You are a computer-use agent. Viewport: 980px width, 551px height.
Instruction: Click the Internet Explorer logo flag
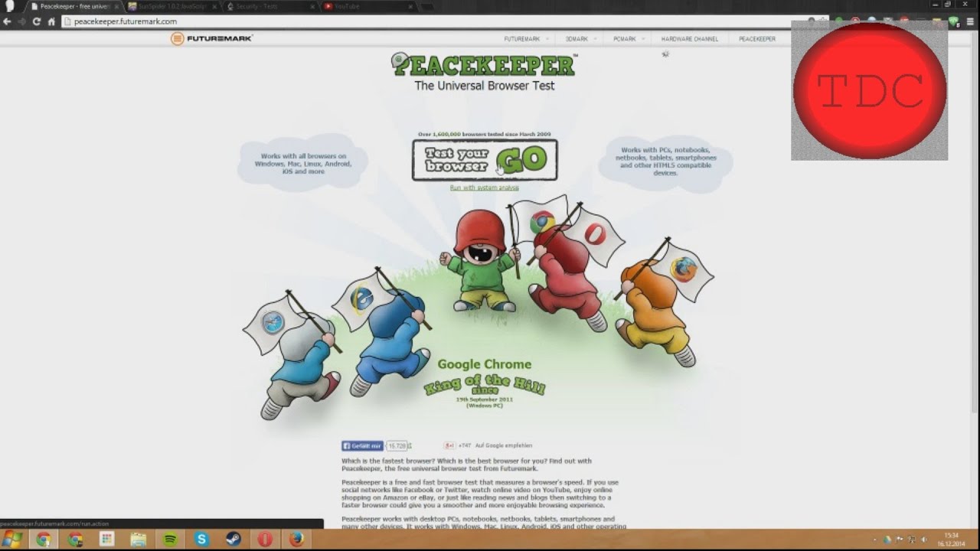361,298
